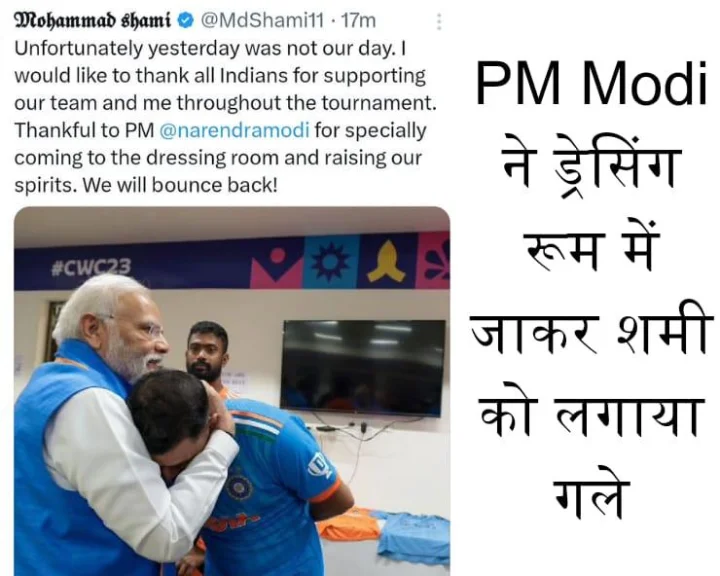
Task: Click the folded jerseys on the table
Action: [385, 532]
